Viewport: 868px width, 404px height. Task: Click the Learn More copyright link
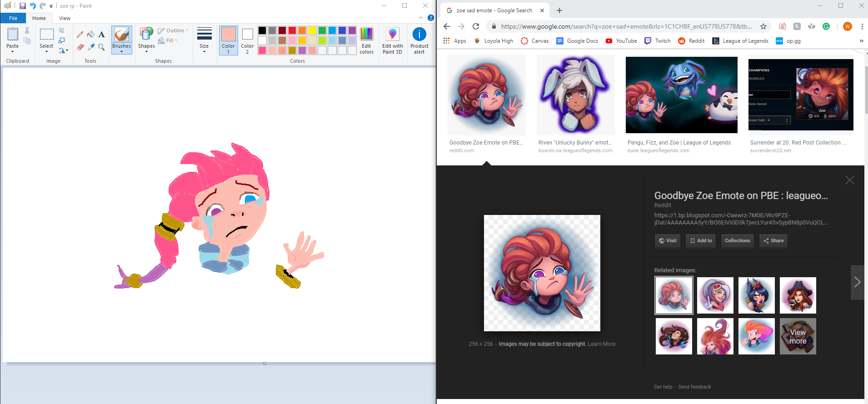click(x=601, y=344)
